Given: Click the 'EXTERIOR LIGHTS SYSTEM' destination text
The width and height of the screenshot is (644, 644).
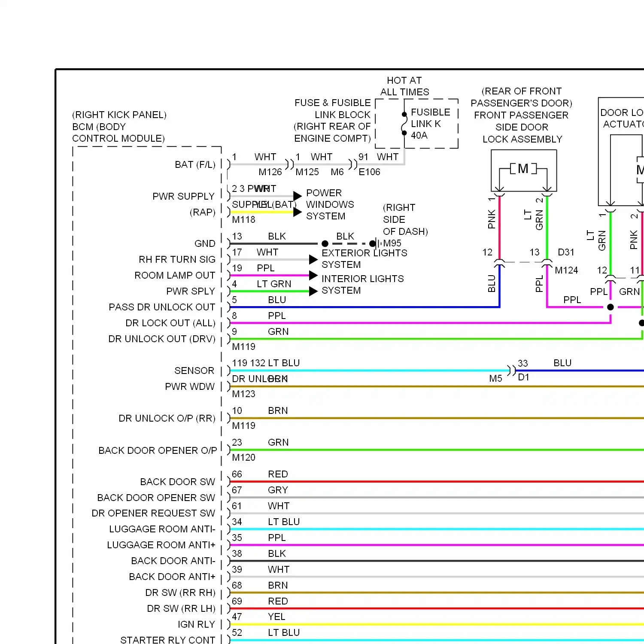Looking at the screenshot, I should point(365,258).
